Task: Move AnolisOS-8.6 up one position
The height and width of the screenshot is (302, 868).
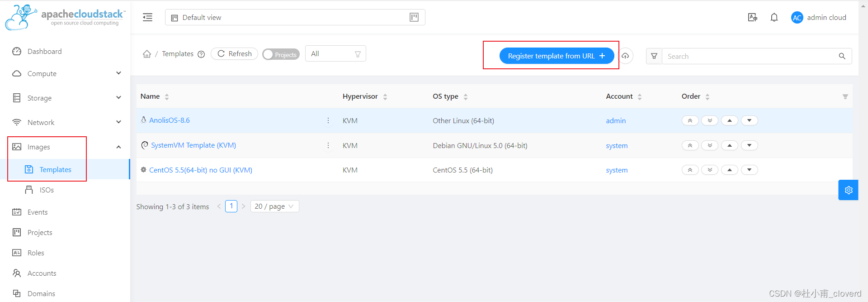Action: click(x=730, y=120)
